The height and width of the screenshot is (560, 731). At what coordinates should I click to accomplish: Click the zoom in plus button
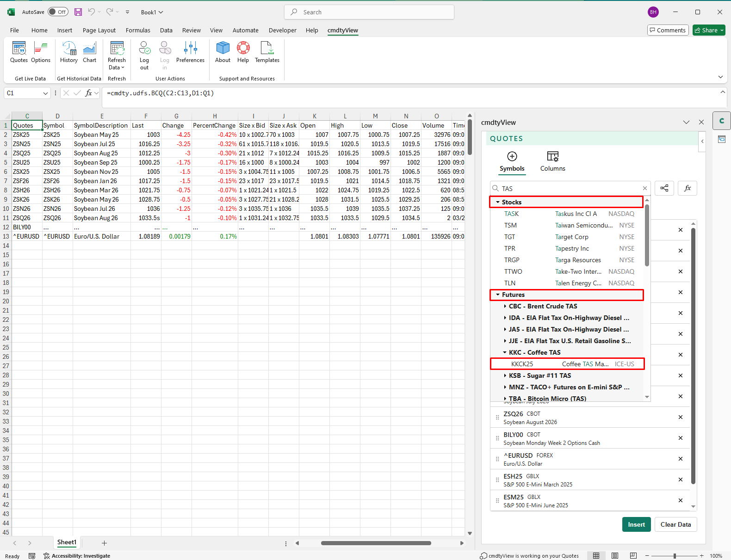click(701, 556)
